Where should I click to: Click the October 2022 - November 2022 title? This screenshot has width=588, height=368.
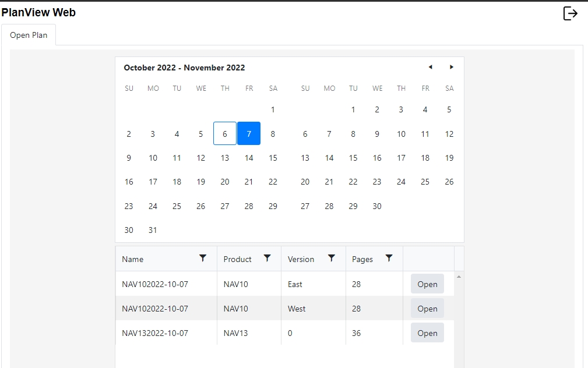pos(184,68)
